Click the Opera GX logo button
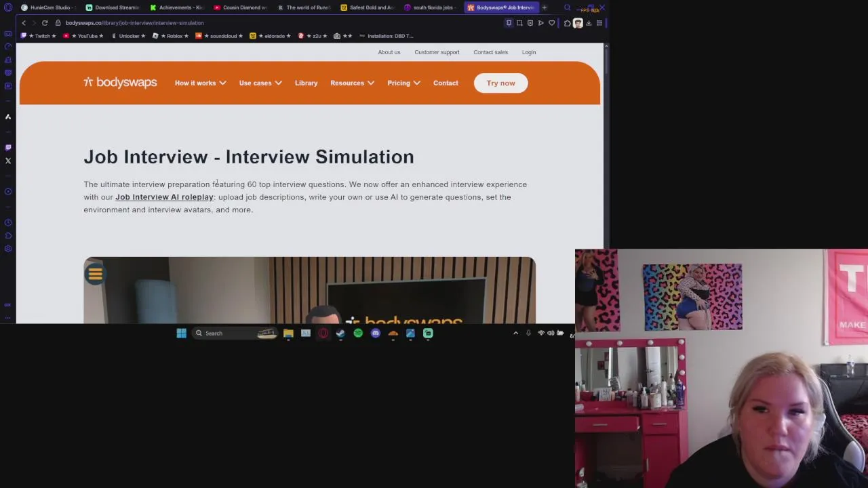868x488 pixels. coord(8,7)
